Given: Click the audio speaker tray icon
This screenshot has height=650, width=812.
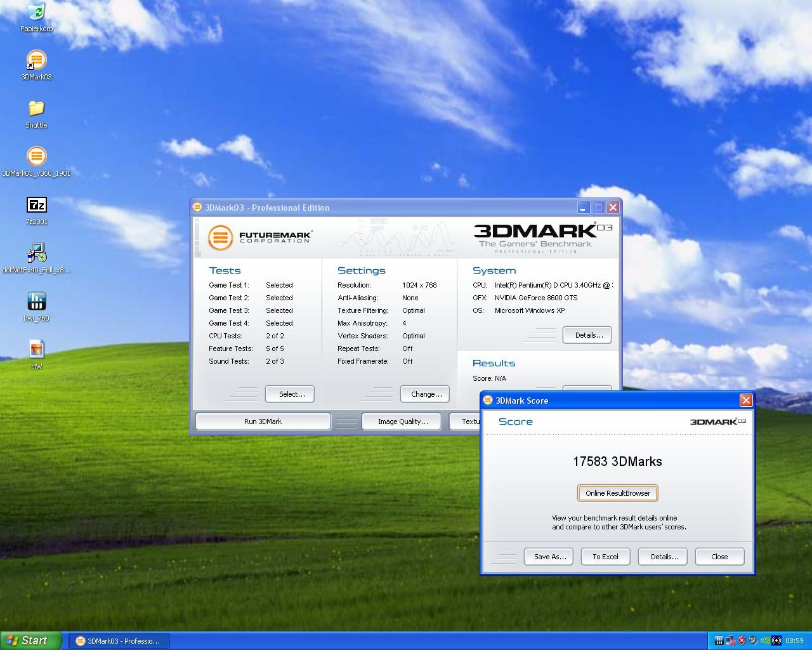Looking at the screenshot, I should click(x=753, y=640).
